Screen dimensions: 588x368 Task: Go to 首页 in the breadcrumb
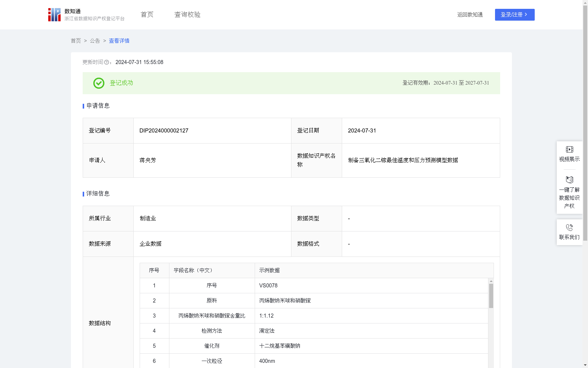click(x=76, y=41)
